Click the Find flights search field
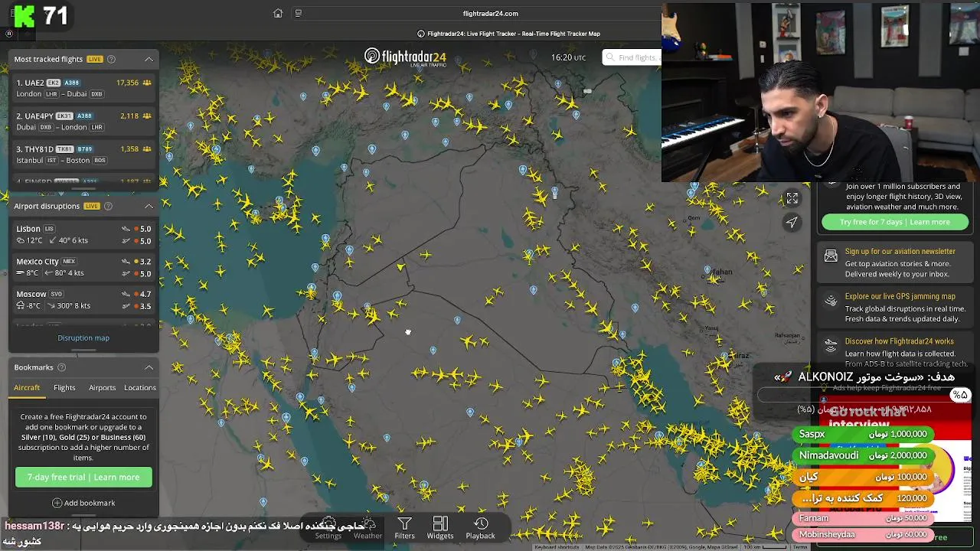This screenshot has height=551, width=980. [x=632, y=57]
